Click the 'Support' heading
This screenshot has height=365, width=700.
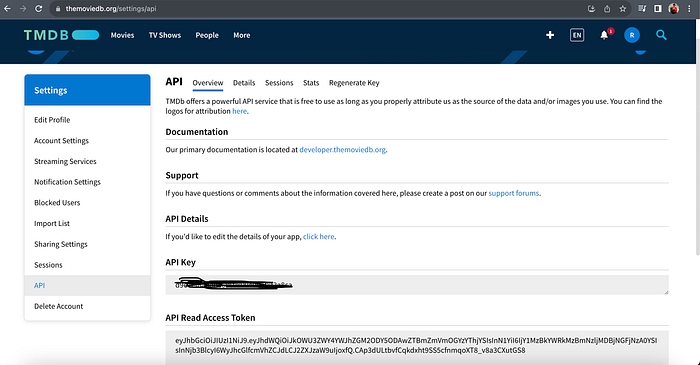tap(182, 175)
